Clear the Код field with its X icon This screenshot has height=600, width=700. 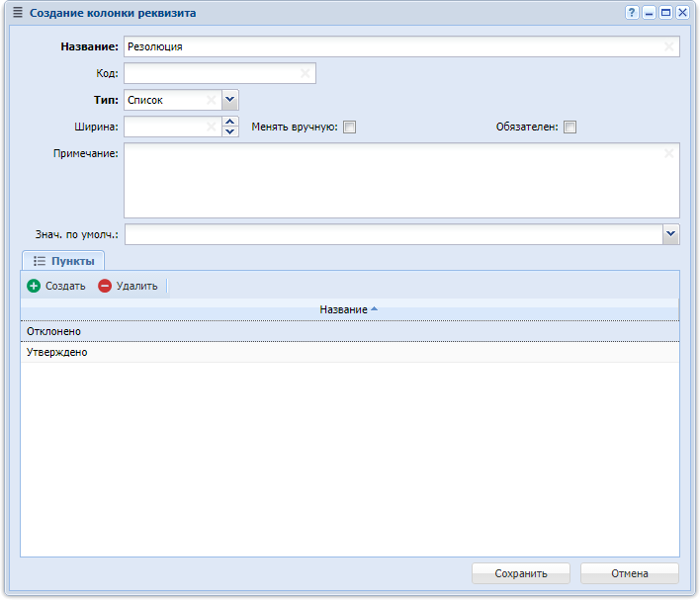[305, 73]
